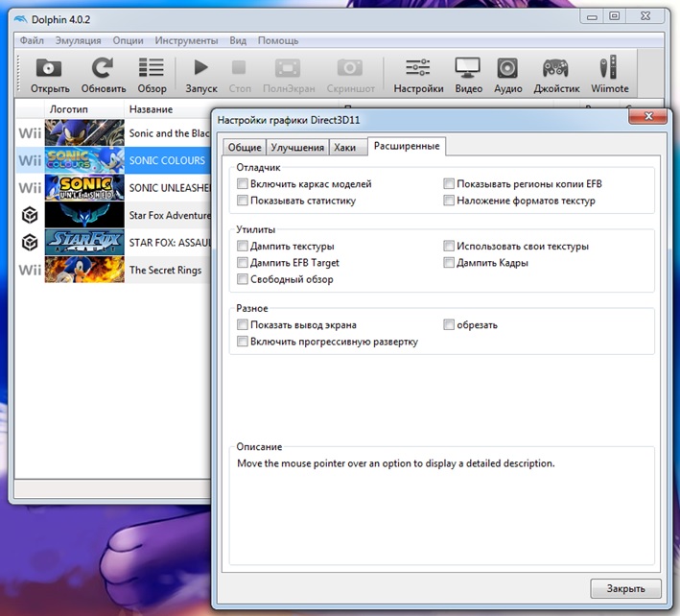
Task: Check the Дампить Кадры option
Action: pos(449,263)
